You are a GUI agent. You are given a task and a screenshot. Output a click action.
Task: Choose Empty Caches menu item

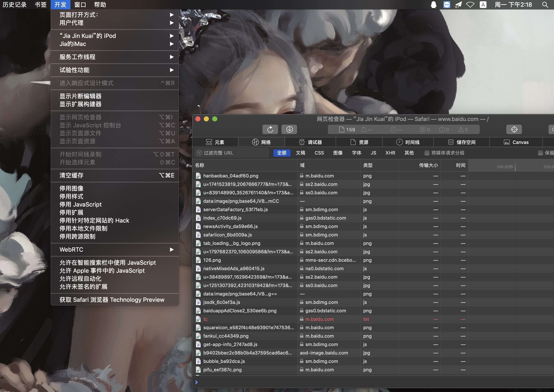click(x=115, y=176)
